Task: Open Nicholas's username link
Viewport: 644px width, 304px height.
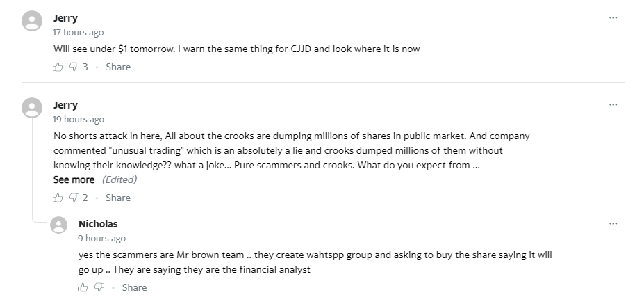Action: pos(98,224)
